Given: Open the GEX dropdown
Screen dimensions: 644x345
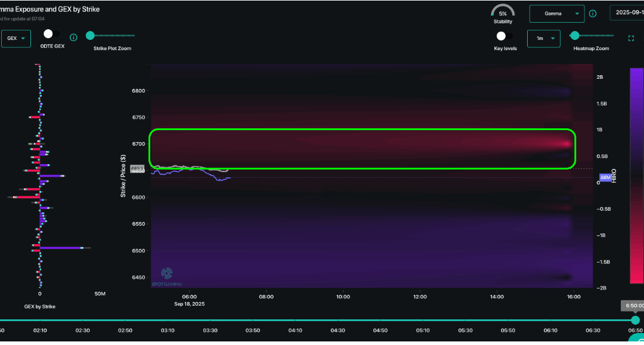Looking at the screenshot, I should tap(16, 38).
